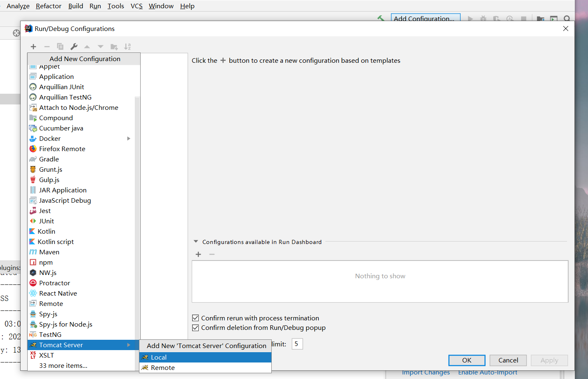This screenshot has height=379, width=588.
Task: Choose JavaScript Debug configuration type
Action: [81, 200]
